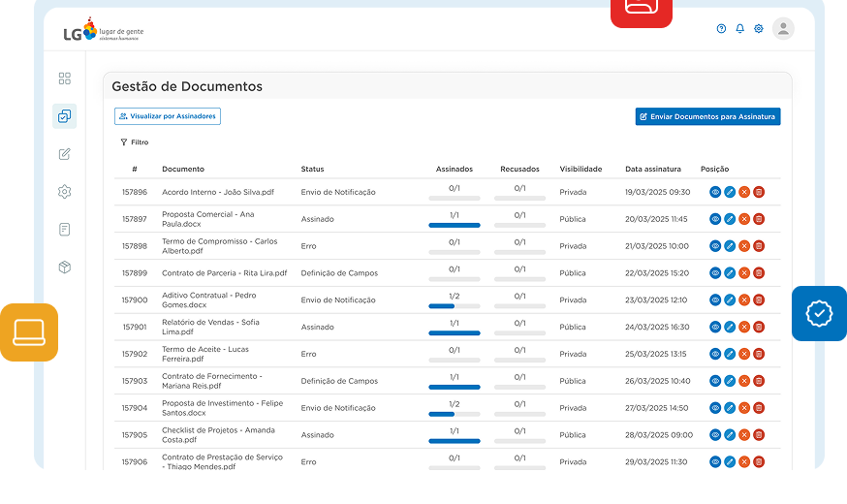
Task: Open the user profile avatar
Action: [x=783, y=29]
